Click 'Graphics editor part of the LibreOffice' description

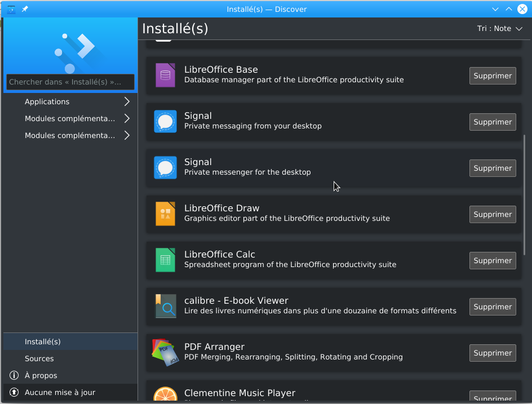[x=287, y=218]
